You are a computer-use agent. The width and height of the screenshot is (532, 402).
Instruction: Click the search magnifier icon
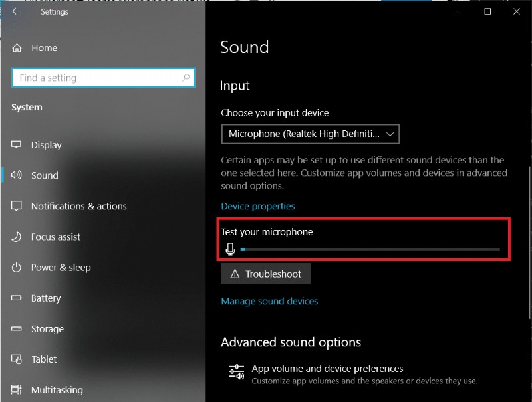[x=186, y=78]
